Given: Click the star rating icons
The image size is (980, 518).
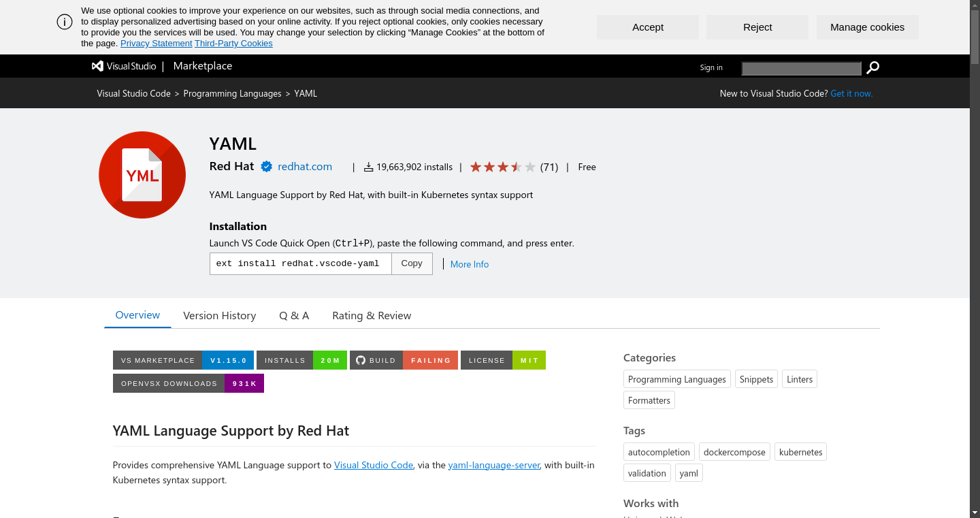Looking at the screenshot, I should (503, 167).
